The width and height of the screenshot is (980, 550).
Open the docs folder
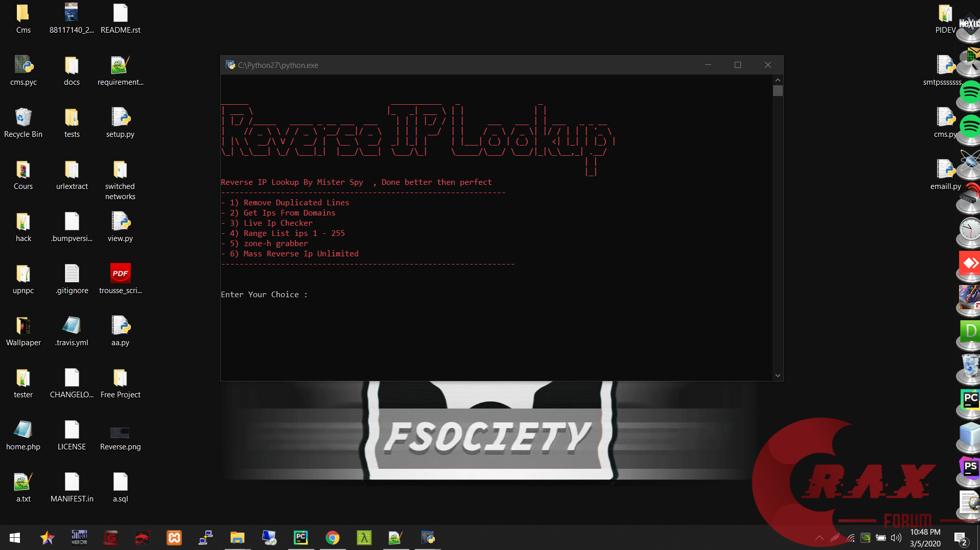point(72,71)
